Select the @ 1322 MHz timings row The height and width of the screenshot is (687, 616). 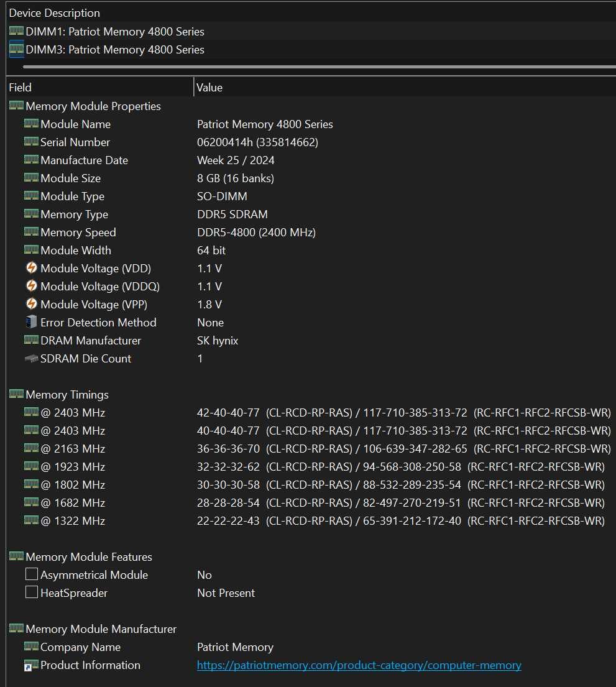(311, 520)
